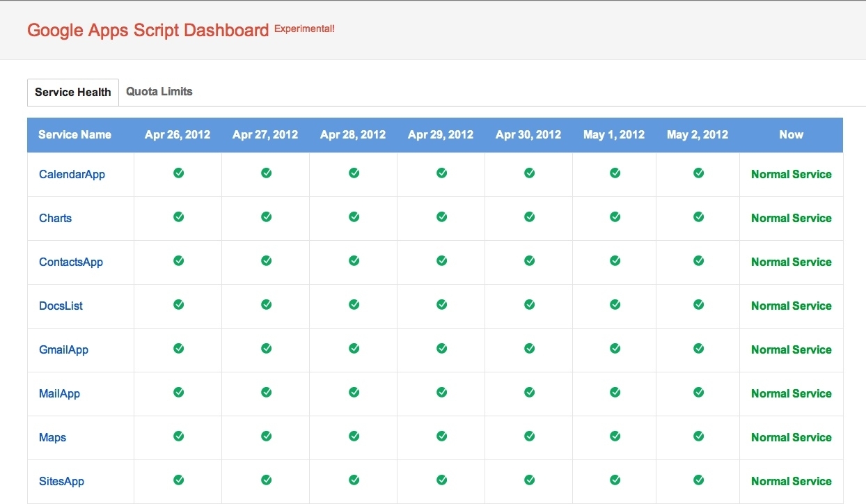Viewport: 866px width, 504px height.
Task: Click the DocsList check icon under Apr 27, 2012
Action: pyautogui.click(x=266, y=304)
